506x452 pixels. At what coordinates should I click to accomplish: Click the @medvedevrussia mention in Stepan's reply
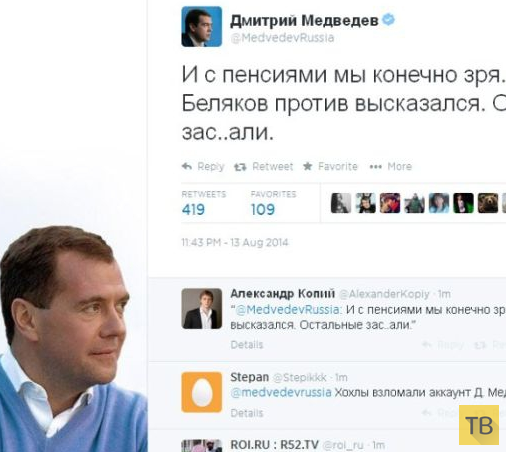click(281, 393)
